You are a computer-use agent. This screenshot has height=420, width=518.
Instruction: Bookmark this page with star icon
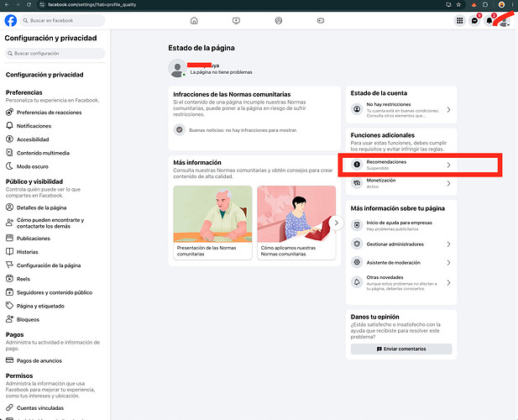(x=458, y=5)
